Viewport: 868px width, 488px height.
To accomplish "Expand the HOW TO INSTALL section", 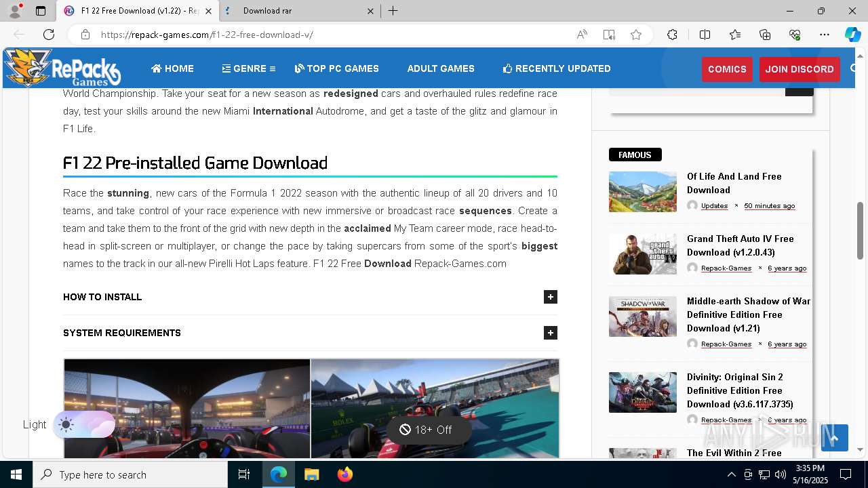I will coord(310,297).
